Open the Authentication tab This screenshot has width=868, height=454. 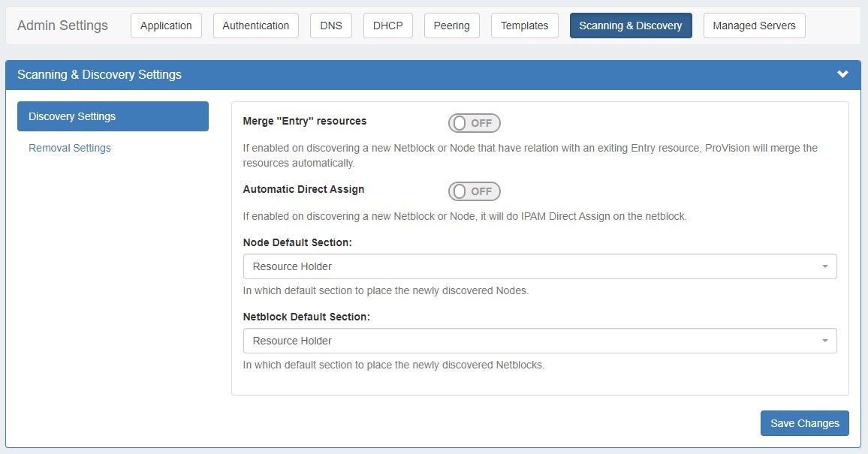(x=255, y=26)
